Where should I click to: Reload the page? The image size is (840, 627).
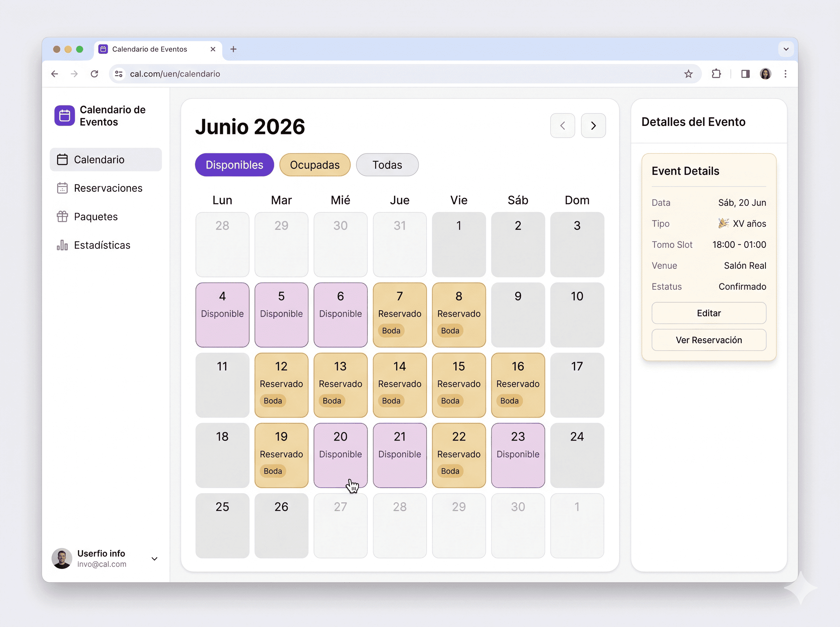(94, 73)
